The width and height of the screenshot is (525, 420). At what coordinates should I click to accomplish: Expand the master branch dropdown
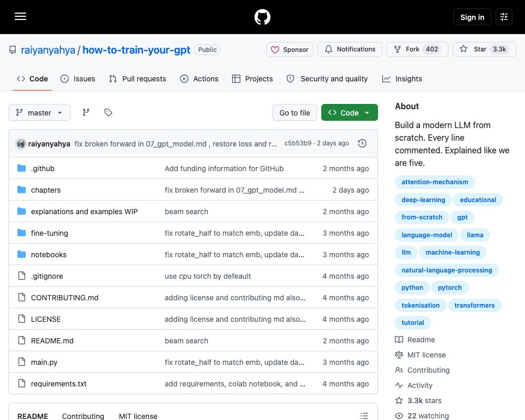point(39,112)
